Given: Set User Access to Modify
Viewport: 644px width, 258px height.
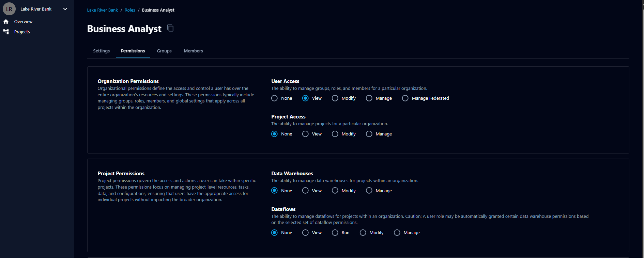Looking at the screenshot, I should 335,98.
